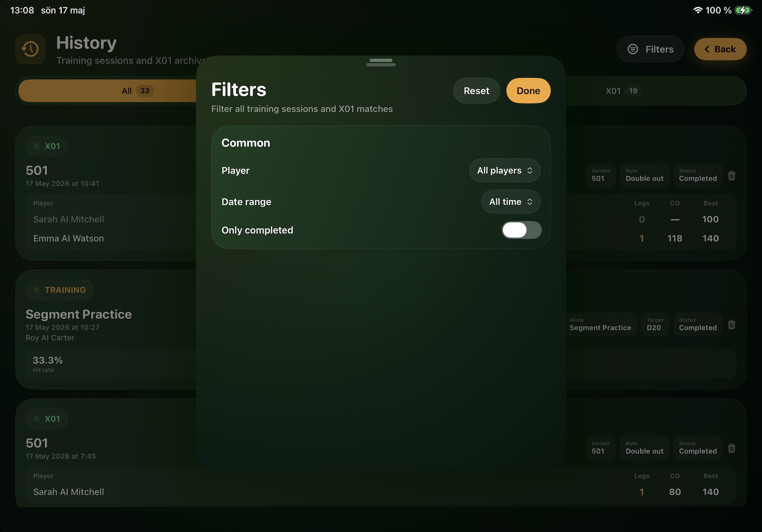Toggle the Only completed switch
This screenshot has height=532, width=762.
(x=521, y=230)
